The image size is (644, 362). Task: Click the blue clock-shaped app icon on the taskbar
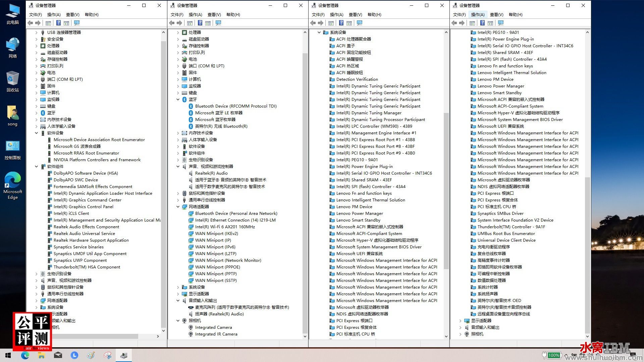click(x=74, y=355)
